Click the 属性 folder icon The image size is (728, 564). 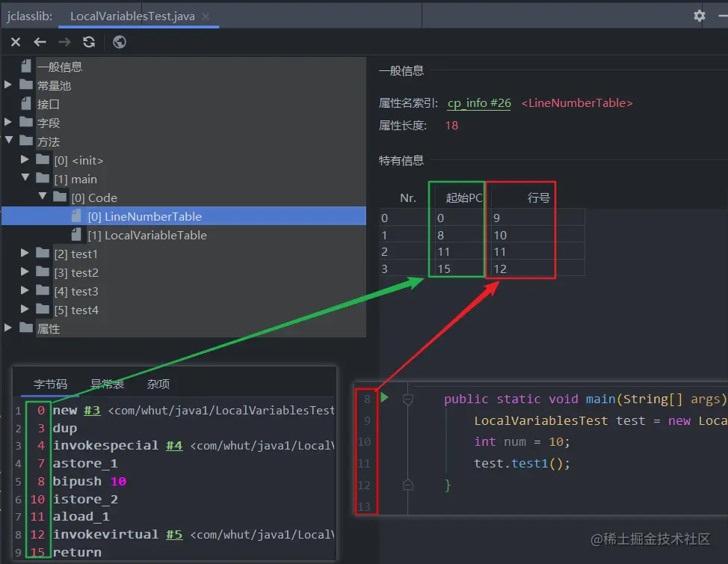click(x=26, y=328)
